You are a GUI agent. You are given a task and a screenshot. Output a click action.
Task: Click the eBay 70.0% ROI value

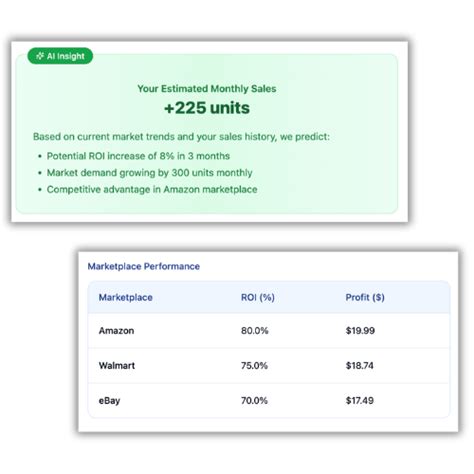[x=254, y=400]
